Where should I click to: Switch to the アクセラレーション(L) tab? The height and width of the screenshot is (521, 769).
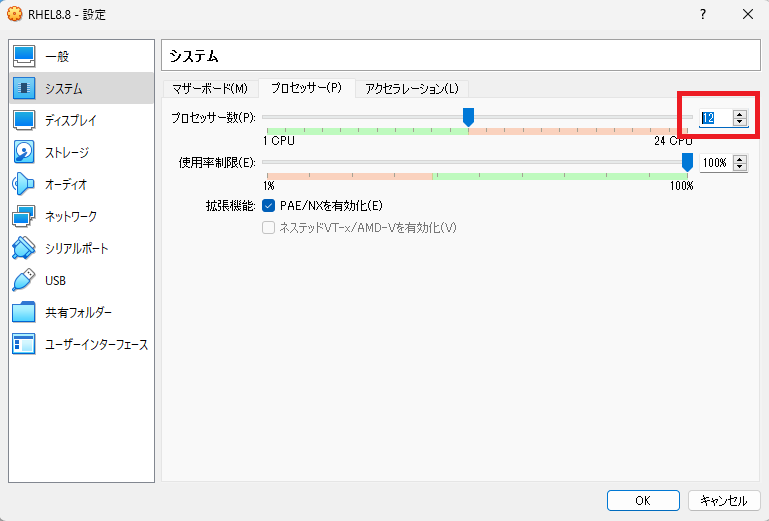412,89
